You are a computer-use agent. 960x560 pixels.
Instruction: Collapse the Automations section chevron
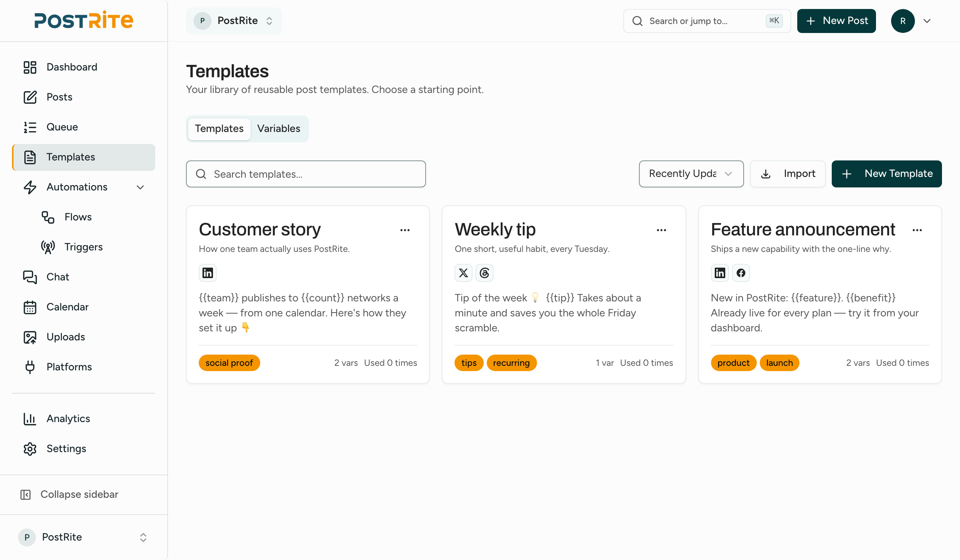coord(140,187)
